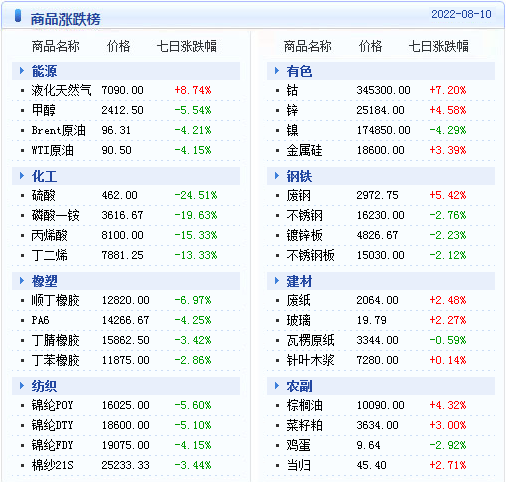Select the 当归 commodity

[x=298, y=465]
